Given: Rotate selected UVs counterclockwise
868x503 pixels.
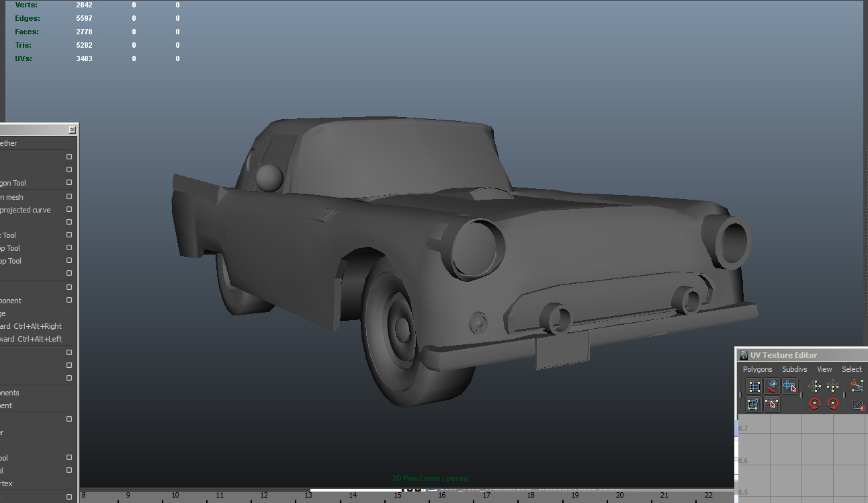Looking at the screenshot, I should coord(814,403).
